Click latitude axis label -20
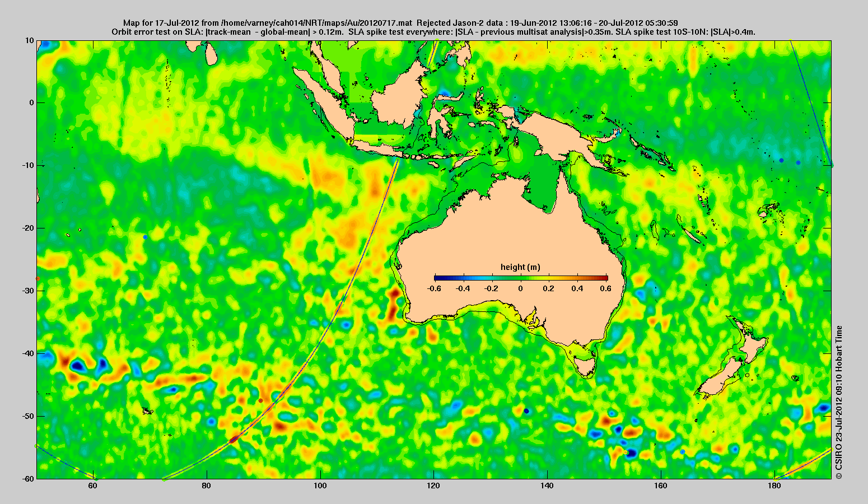This screenshot has height=504, width=868. [x=27, y=228]
